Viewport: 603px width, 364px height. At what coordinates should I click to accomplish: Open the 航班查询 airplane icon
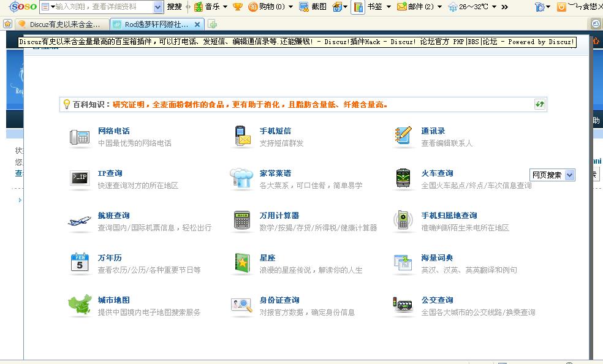pyautogui.click(x=80, y=221)
